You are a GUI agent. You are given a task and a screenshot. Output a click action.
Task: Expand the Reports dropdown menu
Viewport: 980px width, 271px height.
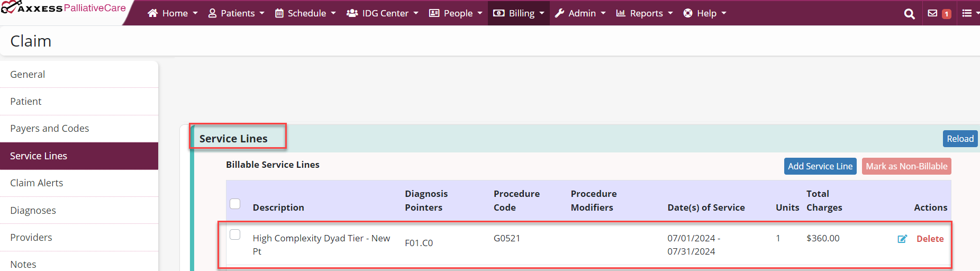(x=645, y=13)
